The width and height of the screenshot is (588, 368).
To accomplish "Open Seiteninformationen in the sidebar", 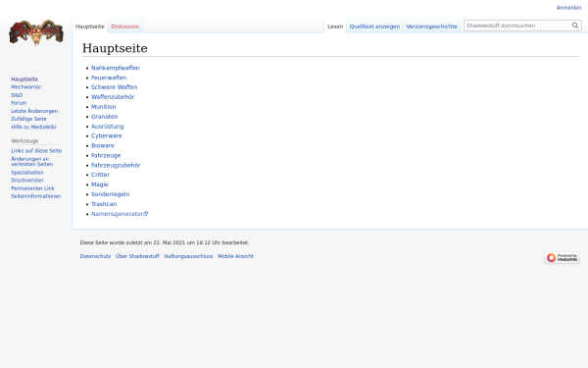I will [x=36, y=196].
